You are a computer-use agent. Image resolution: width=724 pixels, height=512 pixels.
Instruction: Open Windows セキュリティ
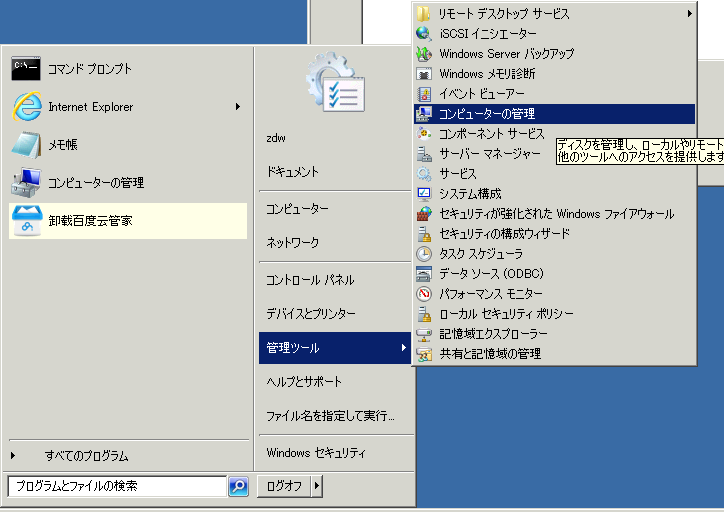pos(316,453)
